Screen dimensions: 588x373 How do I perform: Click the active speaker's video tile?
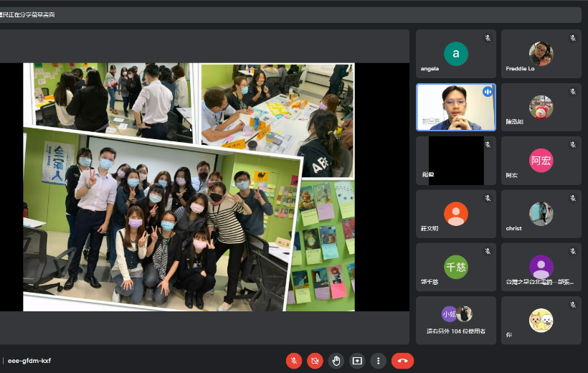455,108
